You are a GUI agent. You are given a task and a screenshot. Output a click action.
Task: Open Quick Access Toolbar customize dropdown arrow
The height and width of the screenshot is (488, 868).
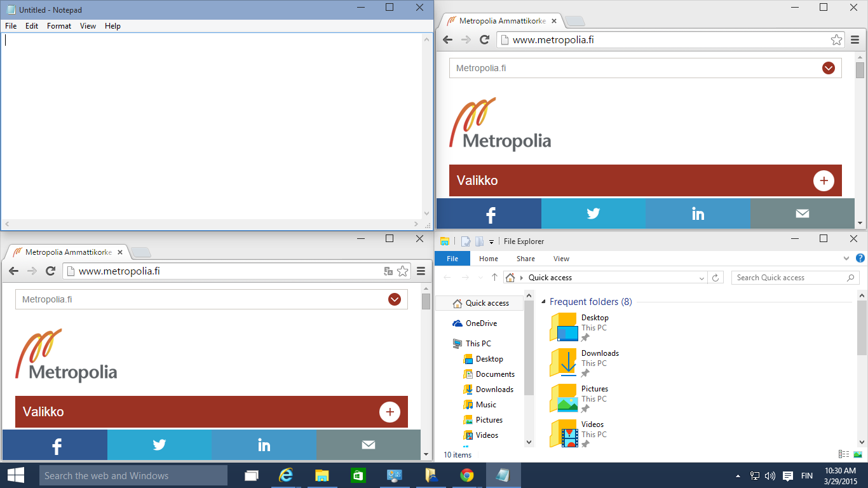pyautogui.click(x=491, y=241)
